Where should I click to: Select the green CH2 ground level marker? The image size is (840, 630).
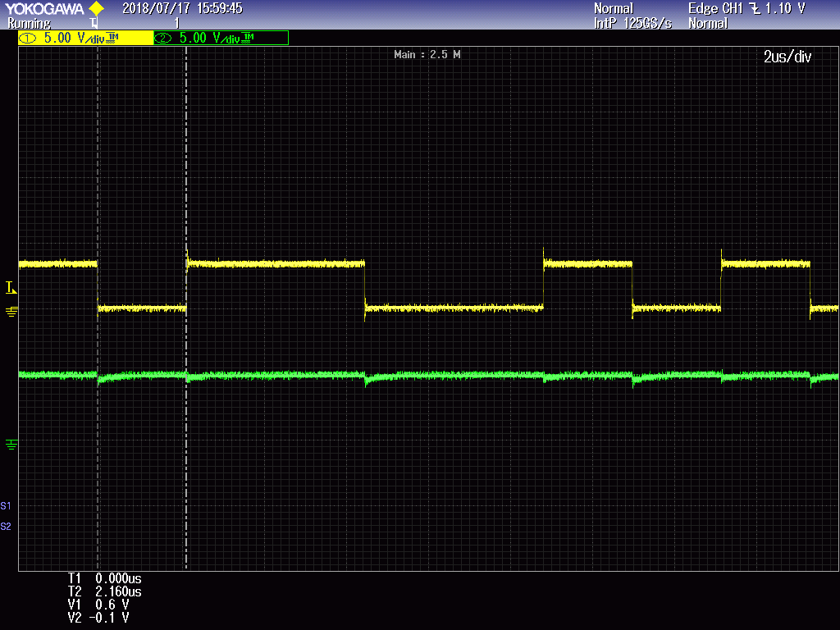pyautogui.click(x=11, y=444)
